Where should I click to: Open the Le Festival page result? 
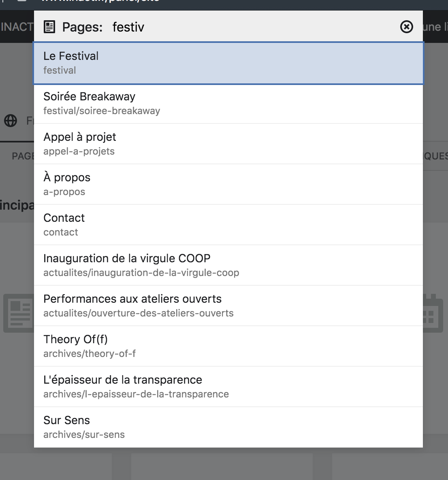229,62
